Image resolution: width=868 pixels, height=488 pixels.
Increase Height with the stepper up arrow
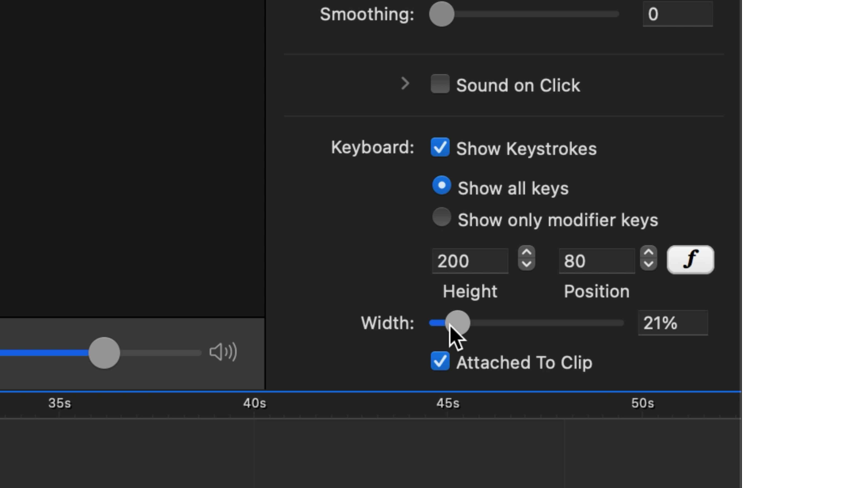click(x=526, y=253)
